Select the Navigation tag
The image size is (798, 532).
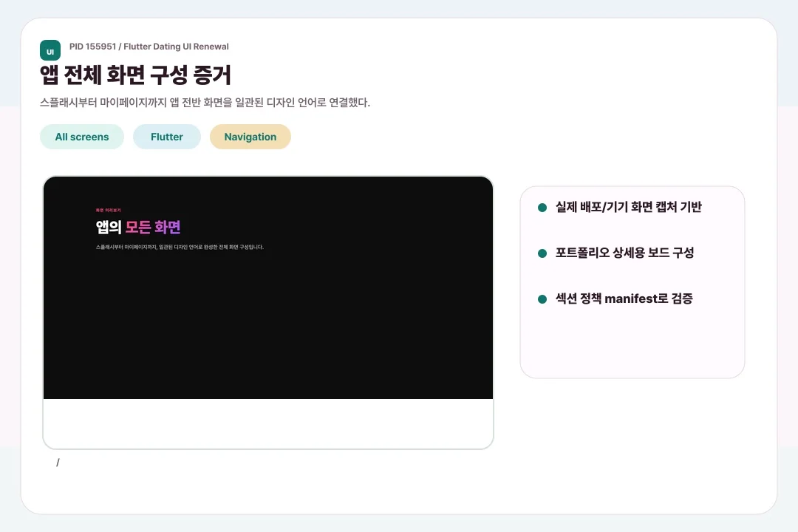(x=250, y=137)
